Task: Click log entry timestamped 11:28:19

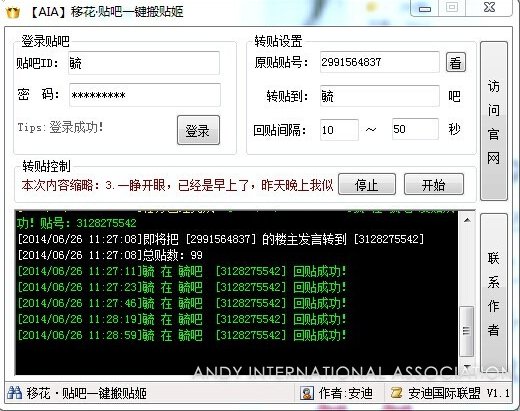Action: point(182,319)
